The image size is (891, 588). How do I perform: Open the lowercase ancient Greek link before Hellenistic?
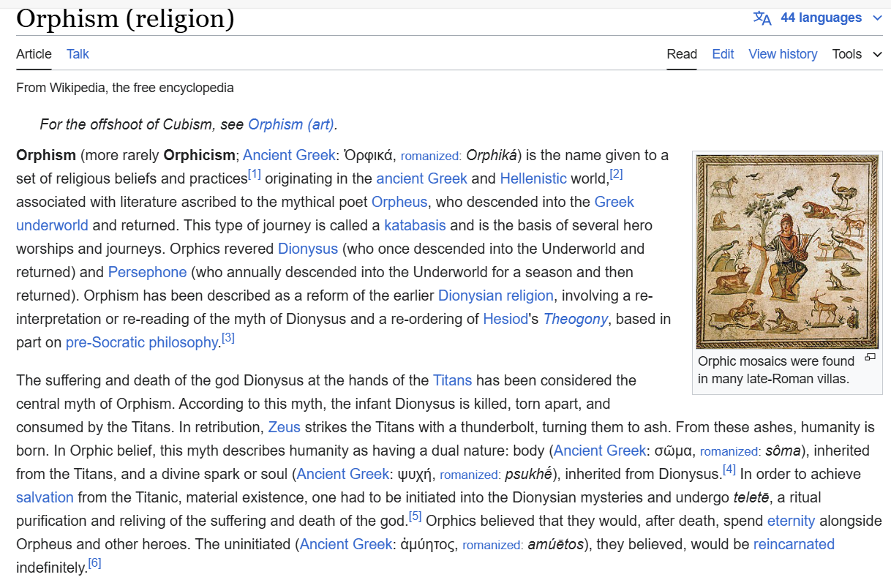421,178
